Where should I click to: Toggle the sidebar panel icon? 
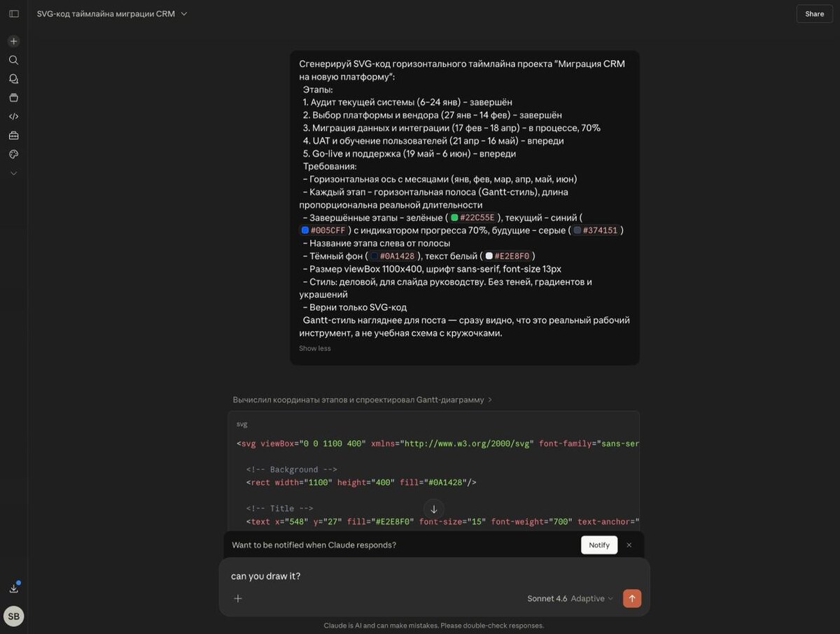13,13
